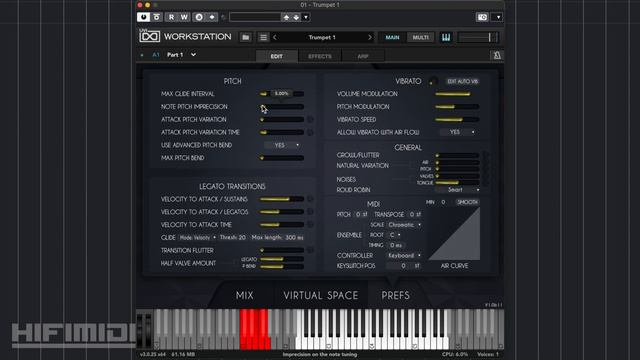Open the list menu (hamburger) icon
This screenshot has width=640, height=360.
tap(263, 37)
